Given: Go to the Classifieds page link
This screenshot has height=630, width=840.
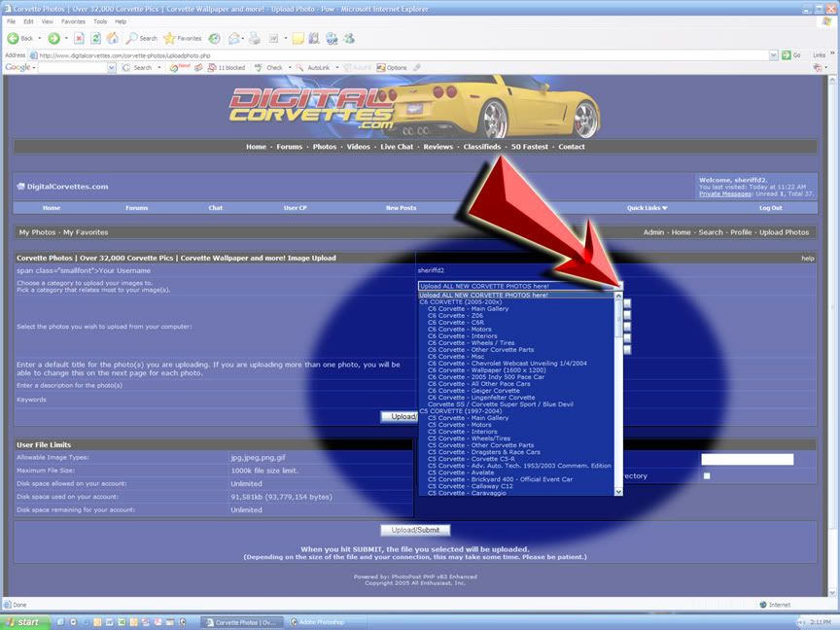Looking at the screenshot, I should [482, 147].
